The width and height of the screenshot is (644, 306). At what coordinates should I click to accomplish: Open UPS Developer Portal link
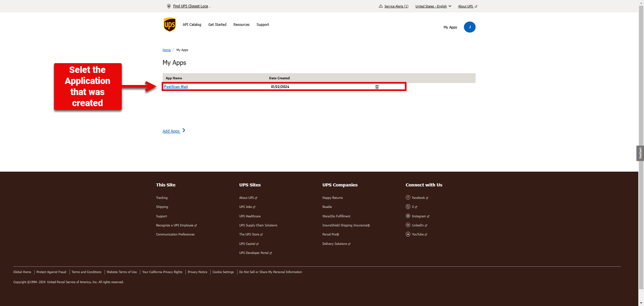click(256, 253)
